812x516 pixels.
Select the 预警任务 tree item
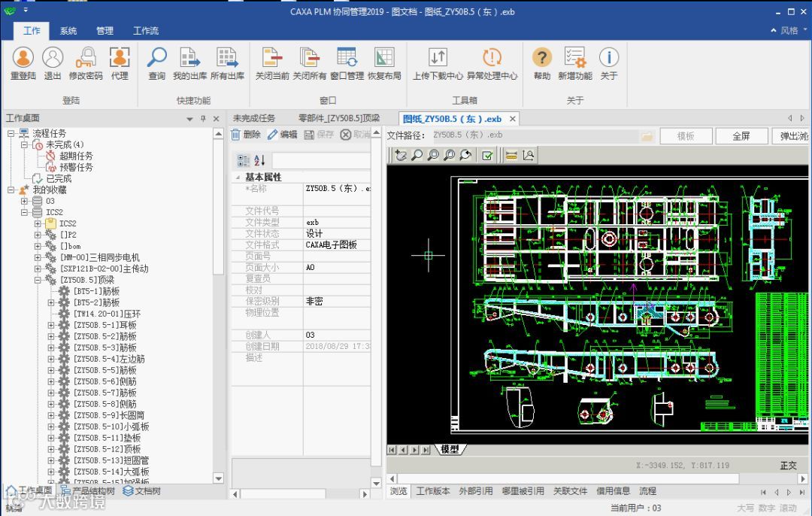pyautogui.click(x=76, y=167)
